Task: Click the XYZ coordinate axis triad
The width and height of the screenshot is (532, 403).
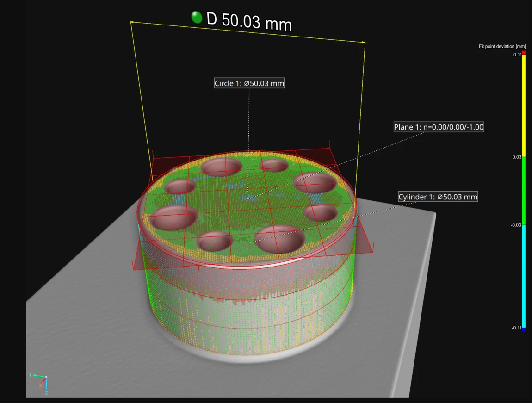Action: point(40,384)
